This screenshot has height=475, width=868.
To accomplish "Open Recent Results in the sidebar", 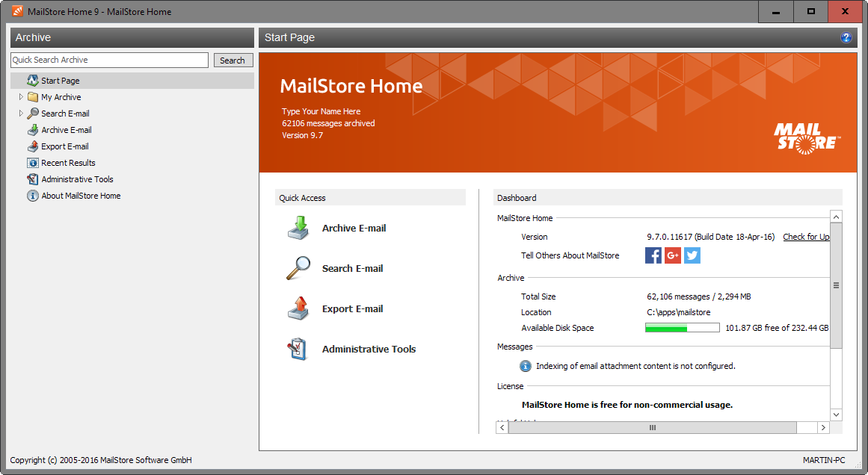I will coord(68,163).
